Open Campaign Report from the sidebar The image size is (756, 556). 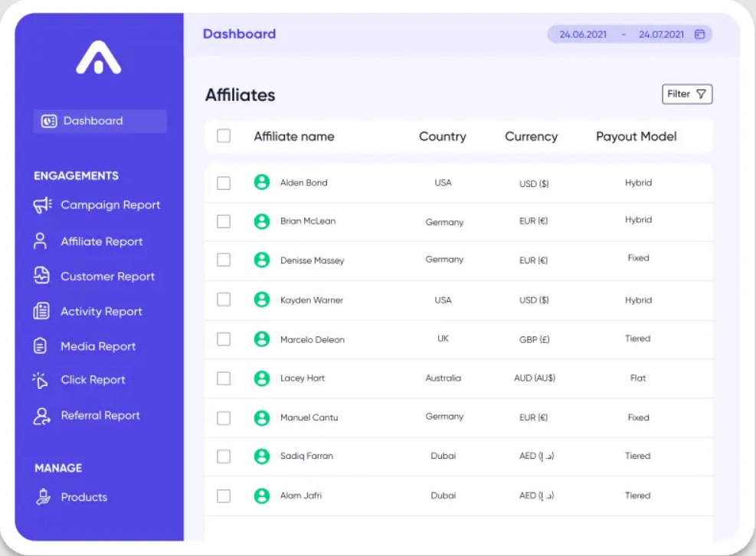(x=97, y=205)
